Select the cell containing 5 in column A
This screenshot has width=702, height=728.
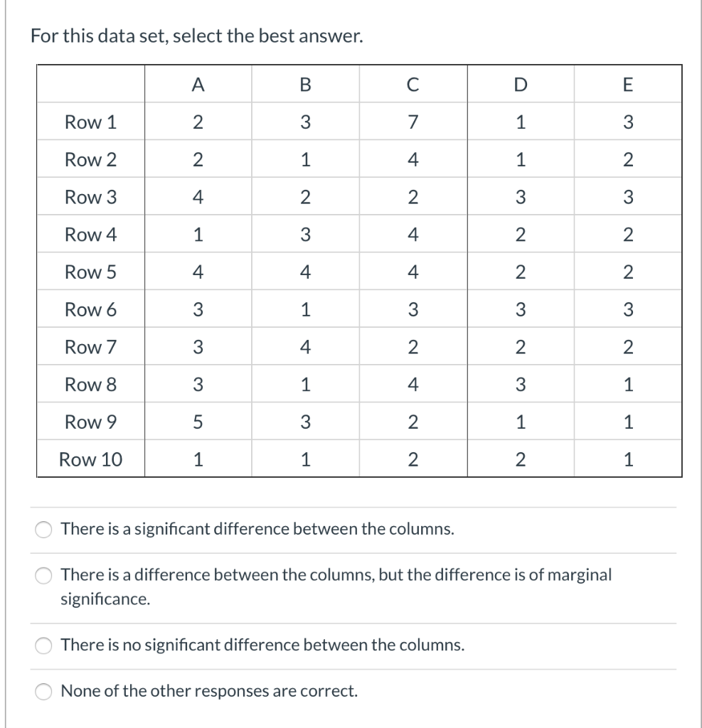[198, 422]
